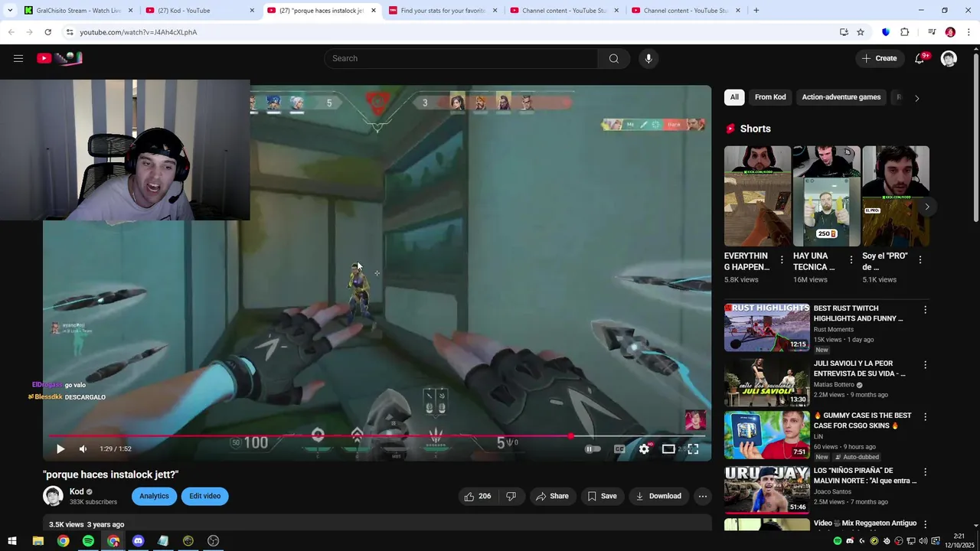980x551 pixels.
Task: Open the notifications bell
Action: coord(920,58)
